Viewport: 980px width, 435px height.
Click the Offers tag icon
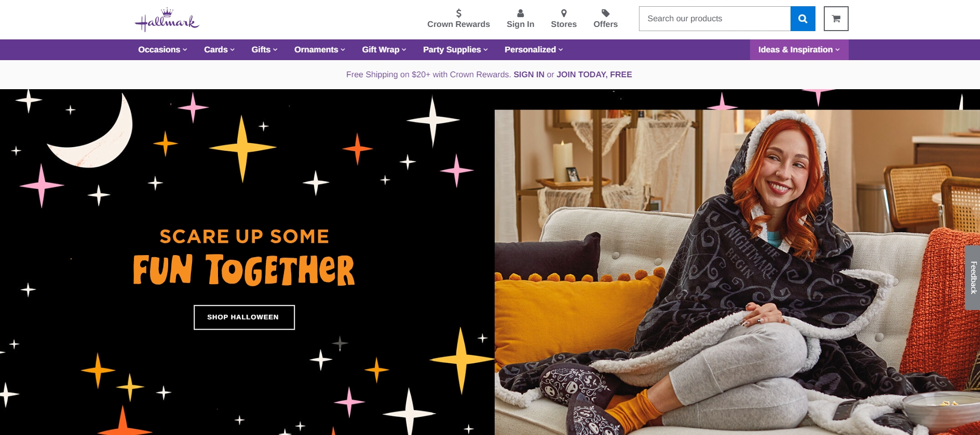[605, 13]
